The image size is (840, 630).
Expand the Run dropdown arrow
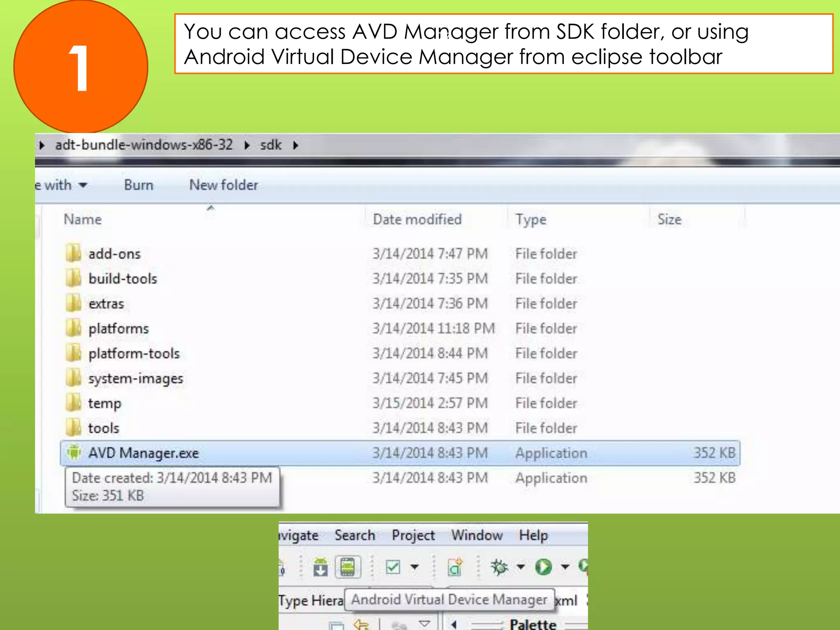[x=565, y=567]
